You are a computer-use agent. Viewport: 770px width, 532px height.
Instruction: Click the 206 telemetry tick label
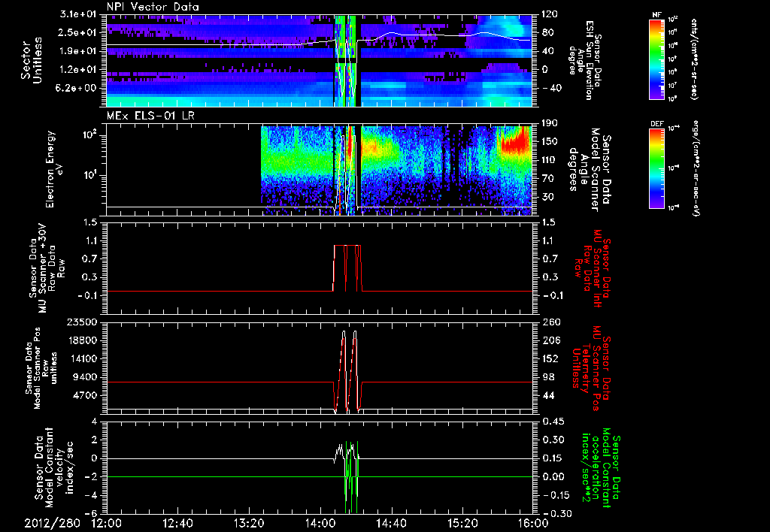tap(550, 340)
